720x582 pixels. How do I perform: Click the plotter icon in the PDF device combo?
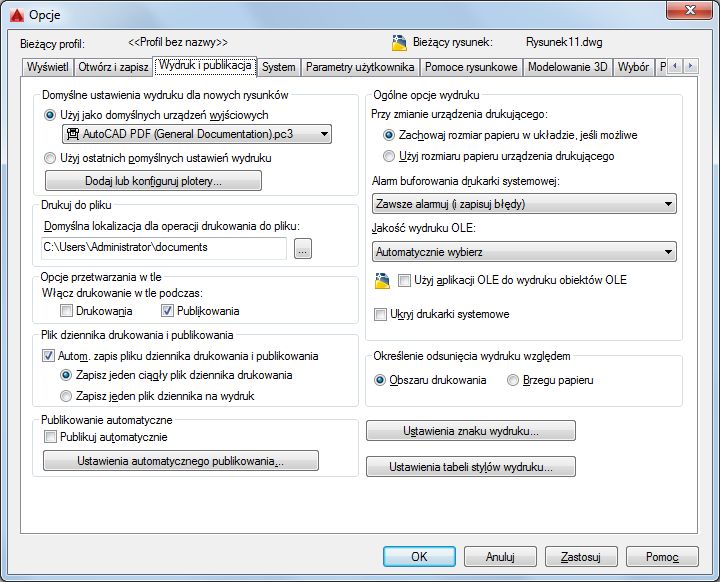pyautogui.click(x=73, y=134)
